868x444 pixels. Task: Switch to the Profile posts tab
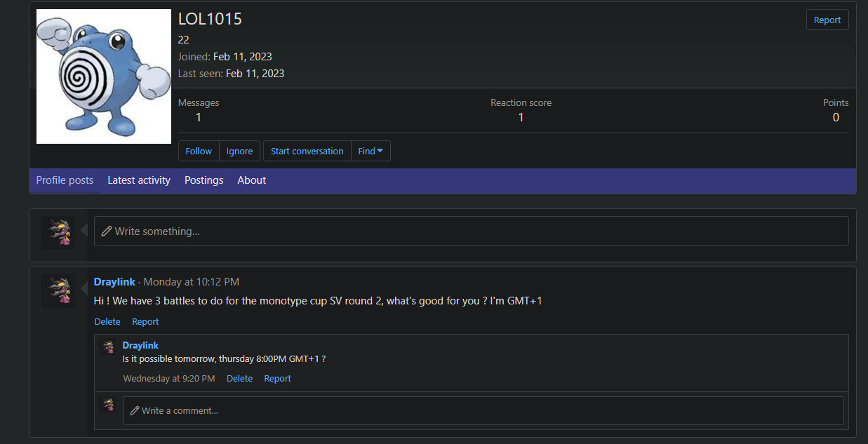click(65, 180)
